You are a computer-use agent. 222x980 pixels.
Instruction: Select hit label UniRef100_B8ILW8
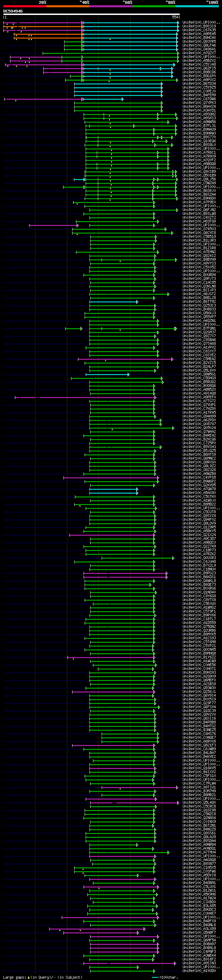[x=199, y=214]
